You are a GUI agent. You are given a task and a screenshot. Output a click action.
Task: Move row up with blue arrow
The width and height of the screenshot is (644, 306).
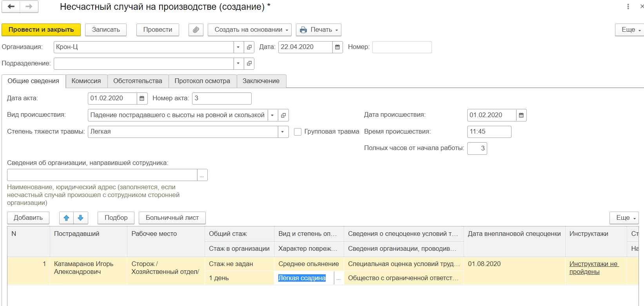coord(66,218)
